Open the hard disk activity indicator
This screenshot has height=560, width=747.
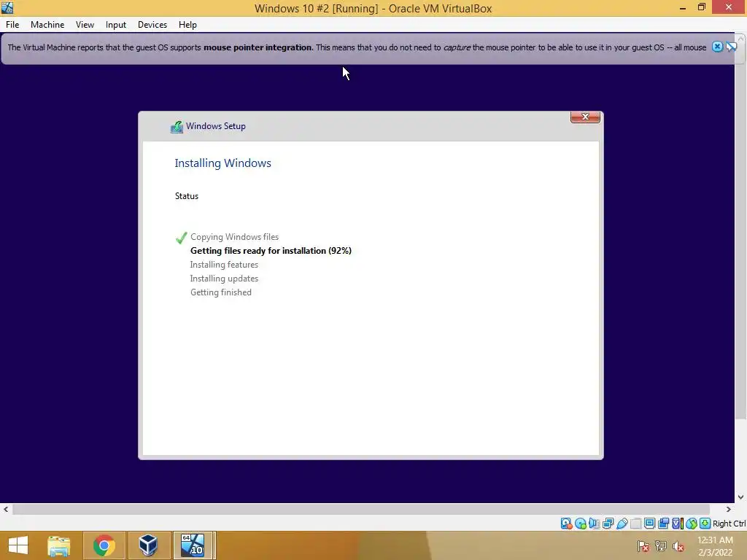[x=566, y=524]
